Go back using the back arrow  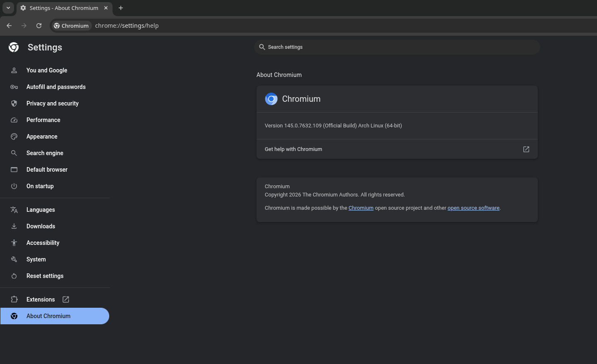pyautogui.click(x=9, y=26)
